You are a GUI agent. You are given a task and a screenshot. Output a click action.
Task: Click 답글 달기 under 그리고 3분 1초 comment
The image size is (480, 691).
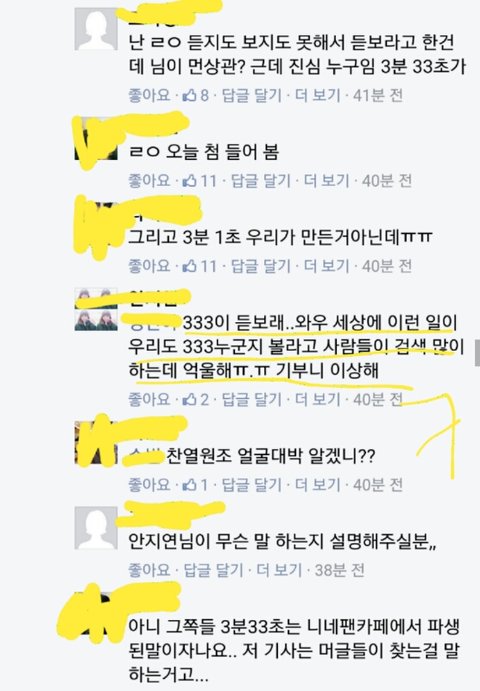coord(261,266)
